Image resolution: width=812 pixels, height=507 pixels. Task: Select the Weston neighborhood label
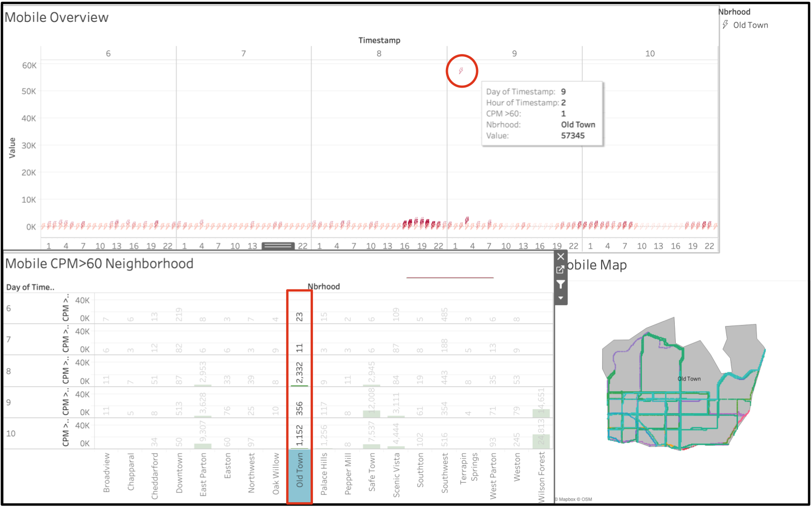(517, 467)
